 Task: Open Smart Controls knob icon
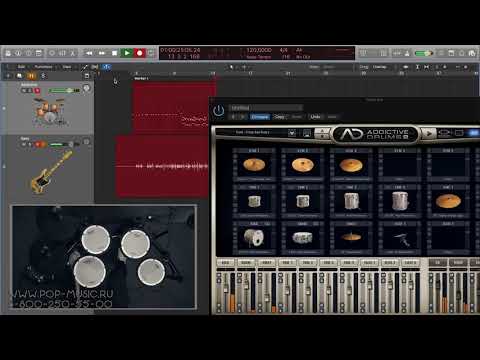coord(52,53)
